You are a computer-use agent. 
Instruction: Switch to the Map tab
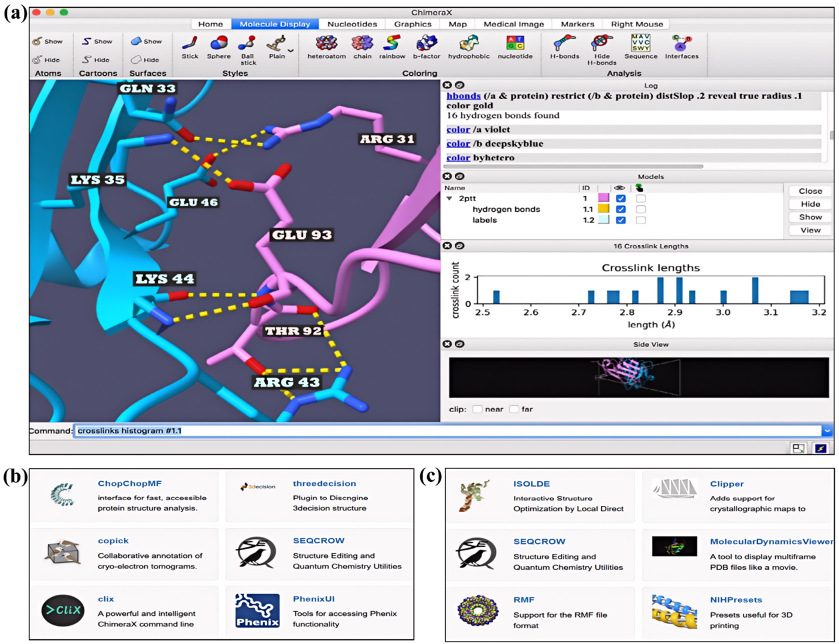tap(458, 24)
